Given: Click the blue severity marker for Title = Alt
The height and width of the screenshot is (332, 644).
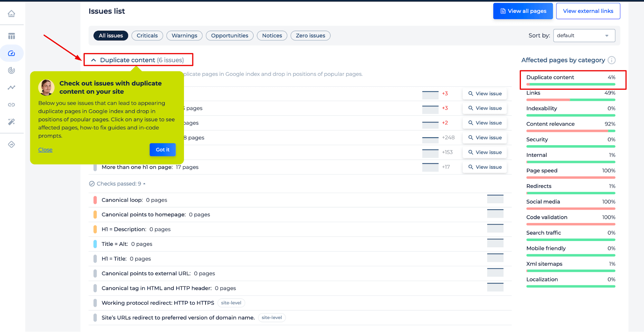Looking at the screenshot, I should pos(95,244).
